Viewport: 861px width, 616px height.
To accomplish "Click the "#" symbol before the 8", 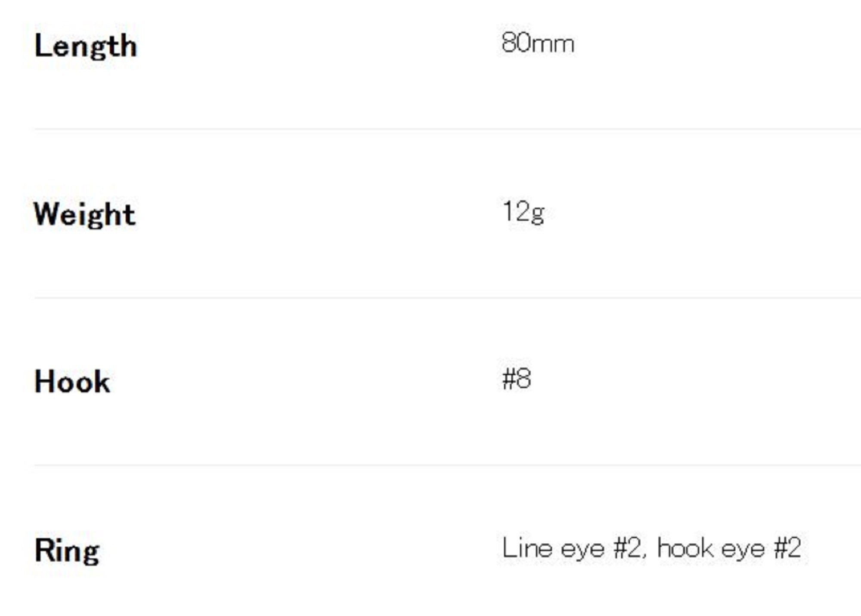I will click(509, 379).
